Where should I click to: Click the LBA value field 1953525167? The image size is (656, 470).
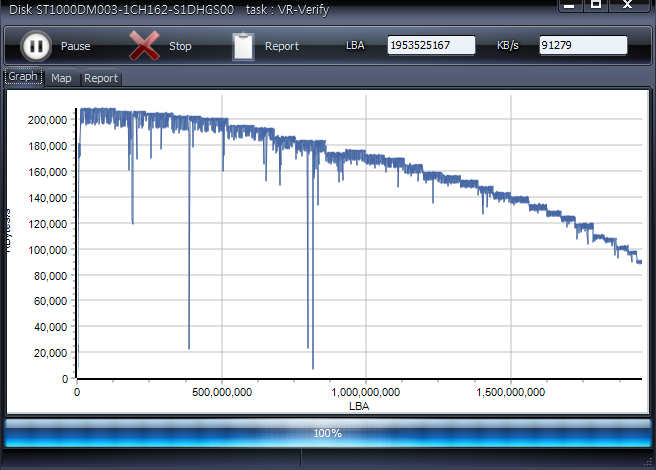431,45
